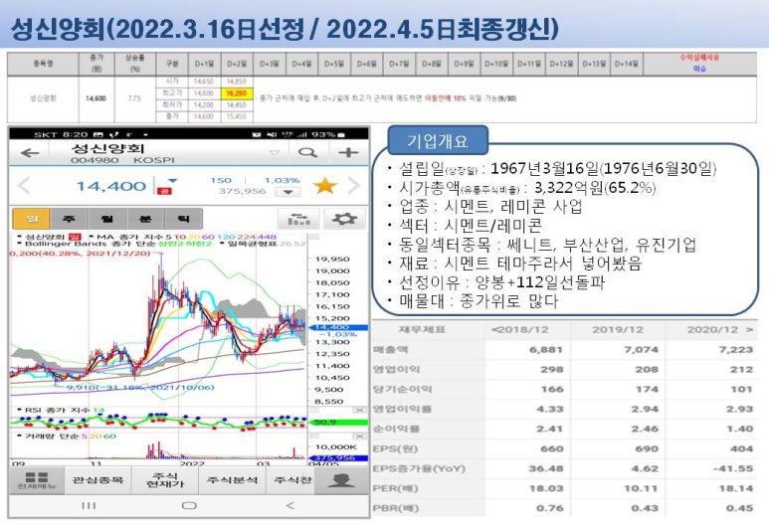This screenshot has height=532, width=769.
Task: Click the 2019/12 column header
Action: 618,330
